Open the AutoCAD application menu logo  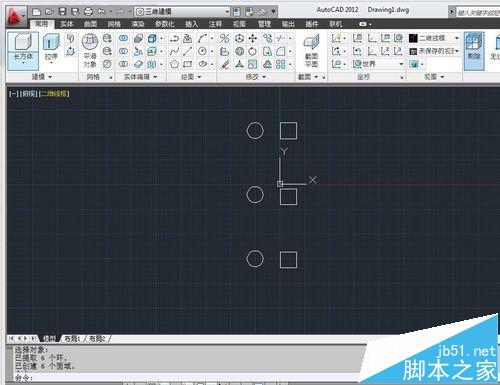click(13, 17)
